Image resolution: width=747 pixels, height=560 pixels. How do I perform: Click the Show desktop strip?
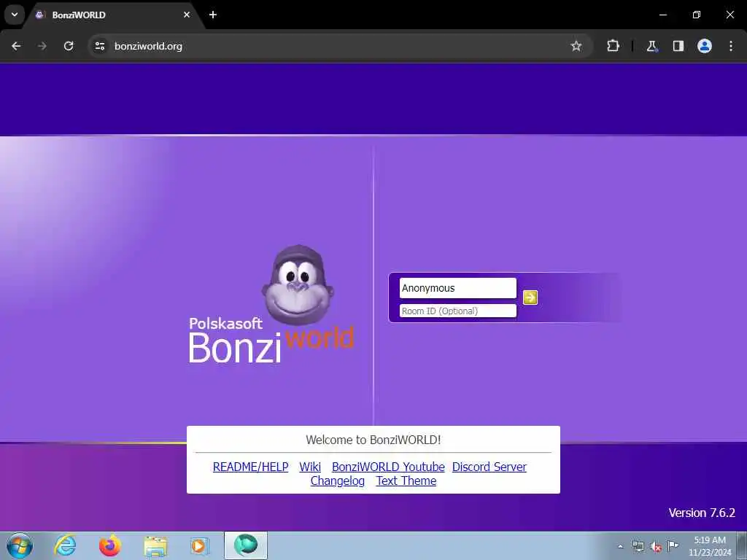(742, 545)
